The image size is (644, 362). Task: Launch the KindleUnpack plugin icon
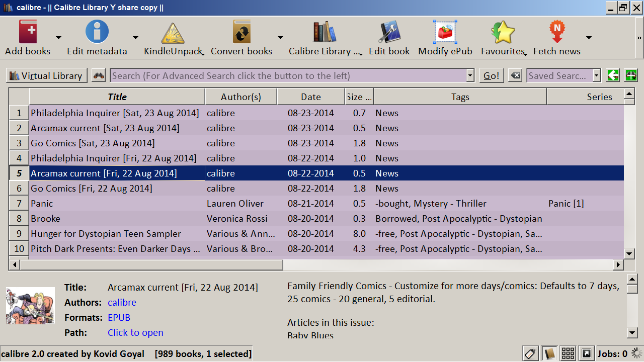173,33
